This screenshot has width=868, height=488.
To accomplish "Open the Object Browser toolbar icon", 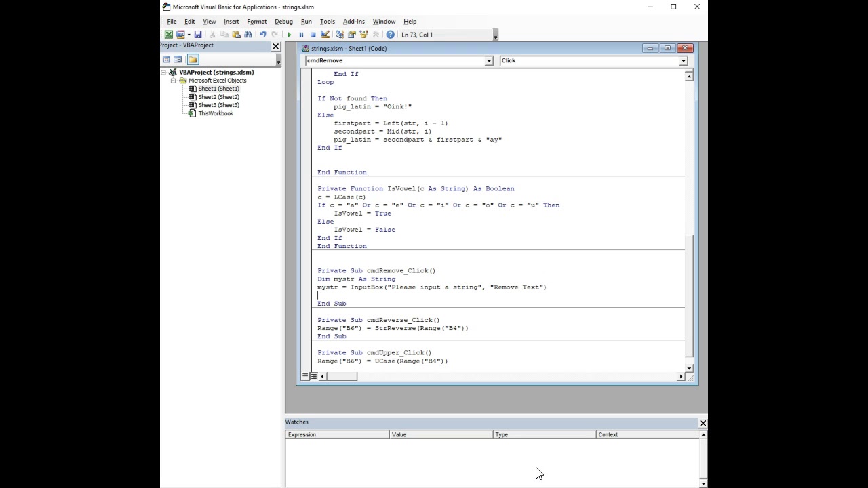I will click(363, 35).
